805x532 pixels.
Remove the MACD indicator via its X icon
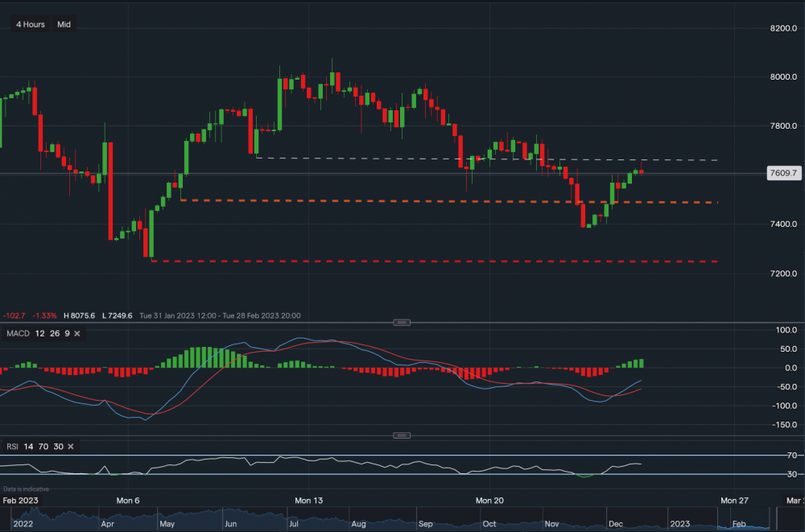click(76, 333)
